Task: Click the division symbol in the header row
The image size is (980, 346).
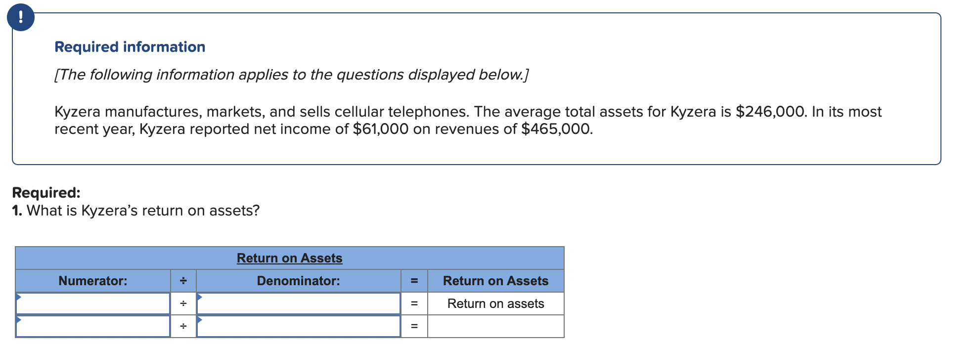Action: [x=183, y=280]
